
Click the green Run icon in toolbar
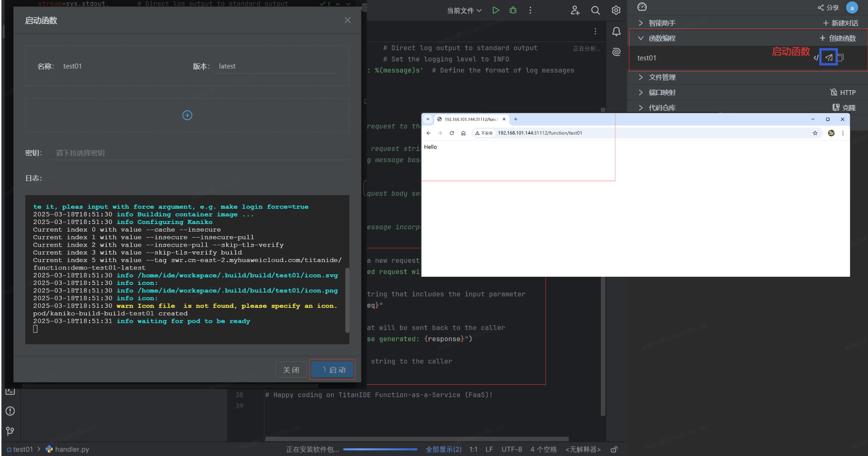[x=495, y=10]
